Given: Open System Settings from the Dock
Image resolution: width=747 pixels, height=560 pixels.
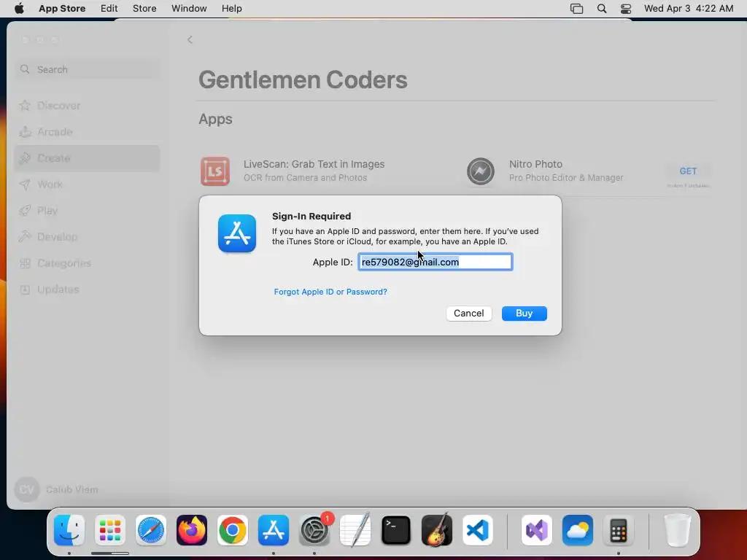Looking at the screenshot, I should (x=314, y=530).
